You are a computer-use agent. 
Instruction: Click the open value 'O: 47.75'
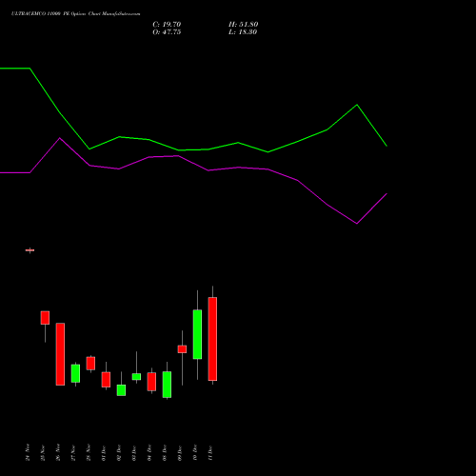click(167, 32)
